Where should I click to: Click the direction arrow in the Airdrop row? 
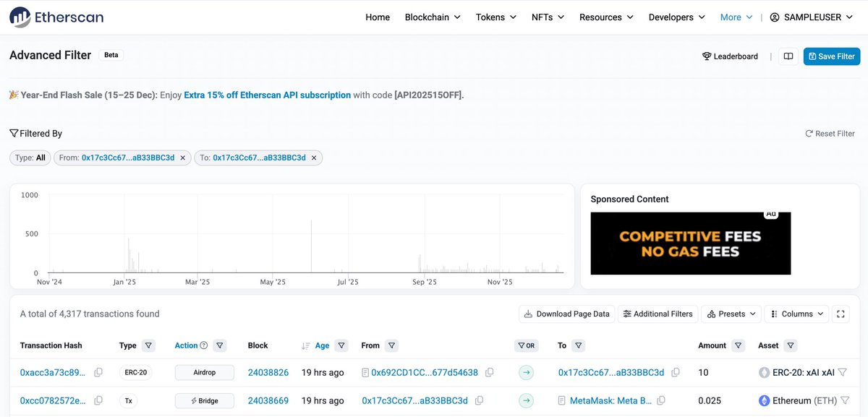(527, 372)
